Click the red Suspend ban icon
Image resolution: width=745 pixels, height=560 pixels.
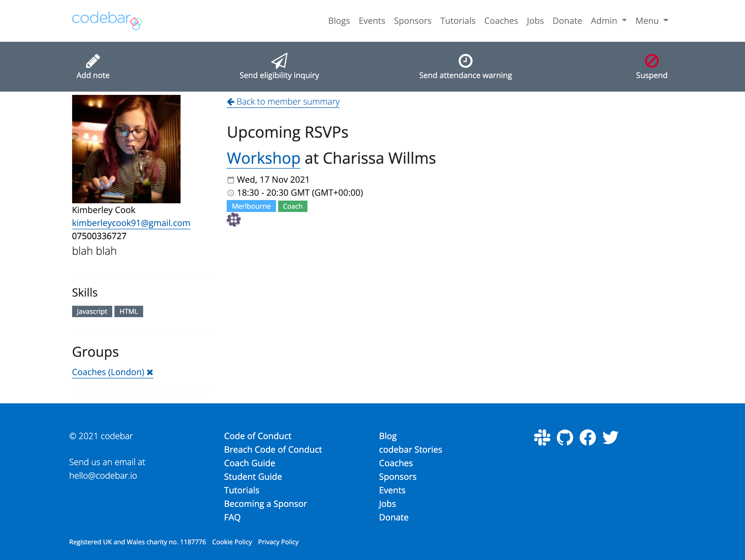click(x=651, y=61)
